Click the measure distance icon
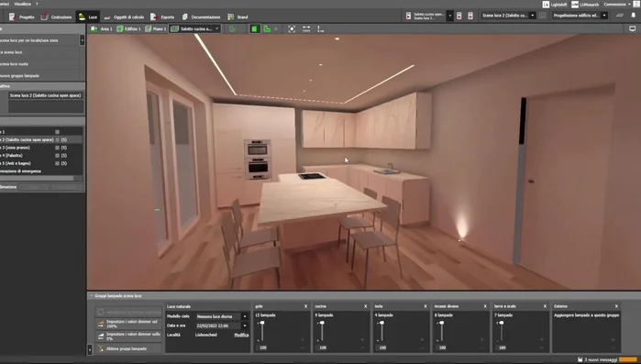 pos(306,29)
